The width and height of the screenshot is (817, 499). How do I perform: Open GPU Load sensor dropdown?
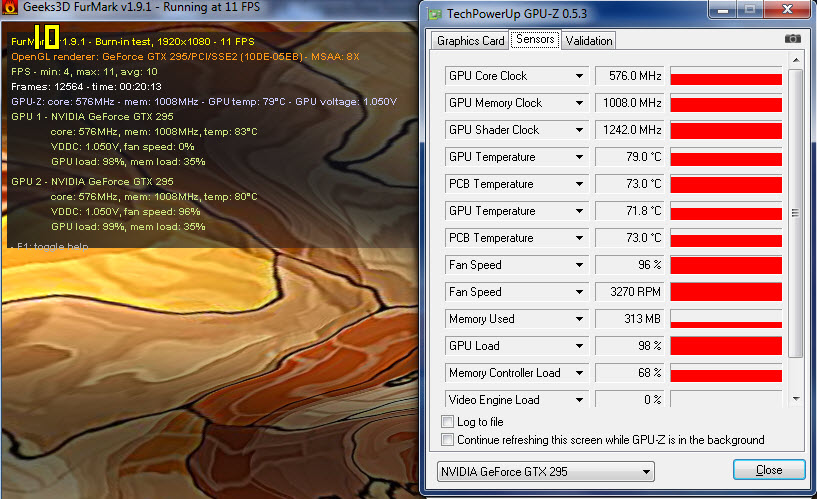click(x=579, y=346)
